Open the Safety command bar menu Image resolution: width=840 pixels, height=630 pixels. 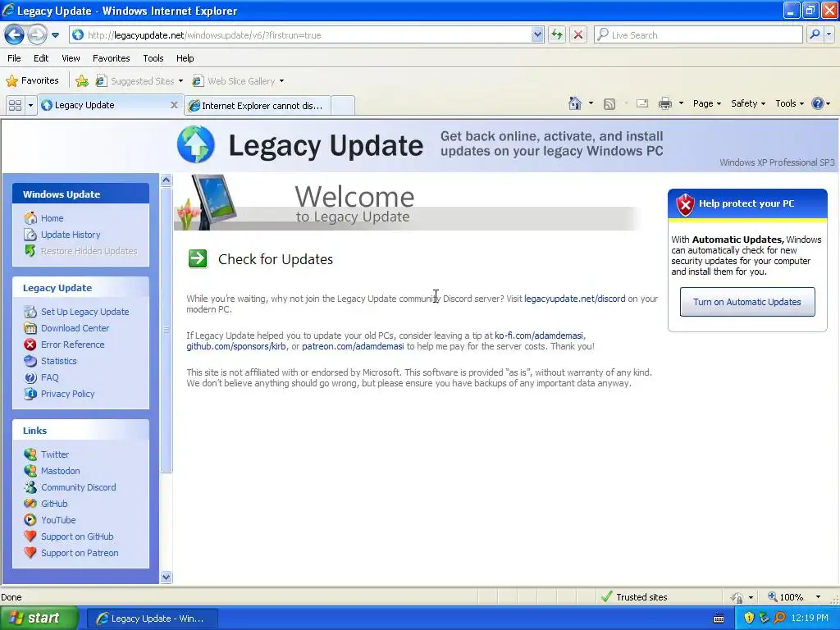point(748,103)
